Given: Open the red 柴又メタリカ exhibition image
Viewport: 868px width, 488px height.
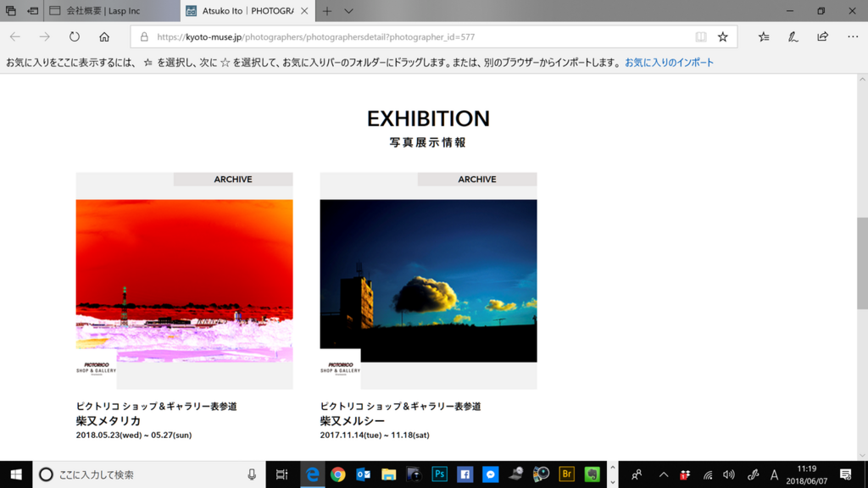Looking at the screenshot, I should click(x=184, y=280).
